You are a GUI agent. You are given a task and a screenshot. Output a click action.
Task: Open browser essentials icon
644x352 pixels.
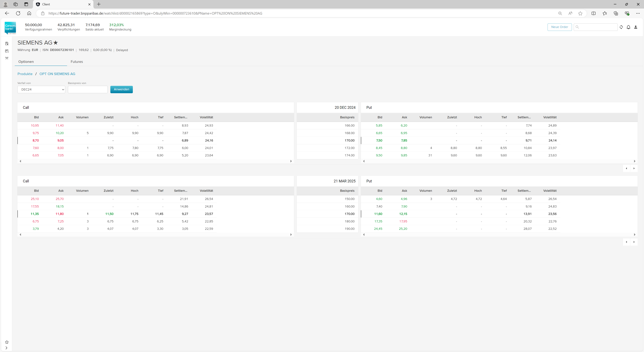coord(627,13)
